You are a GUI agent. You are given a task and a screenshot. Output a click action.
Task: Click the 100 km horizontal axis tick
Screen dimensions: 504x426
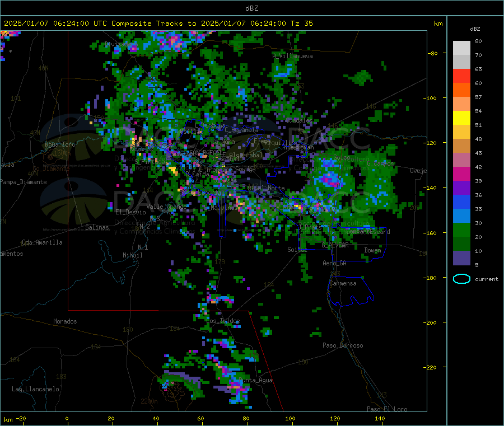pyautogui.click(x=290, y=418)
